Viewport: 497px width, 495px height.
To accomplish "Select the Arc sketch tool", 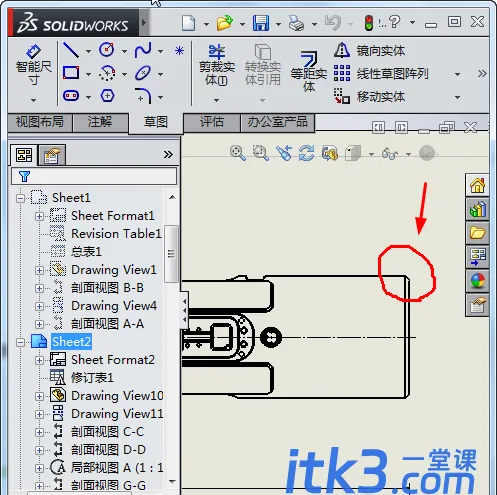I will (x=107, y=73).
